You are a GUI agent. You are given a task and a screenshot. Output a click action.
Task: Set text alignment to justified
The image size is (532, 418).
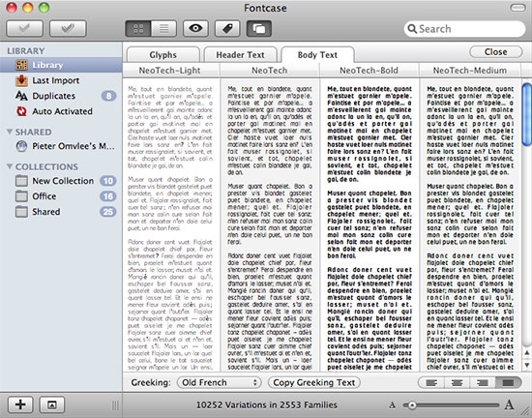click(508, 383)
